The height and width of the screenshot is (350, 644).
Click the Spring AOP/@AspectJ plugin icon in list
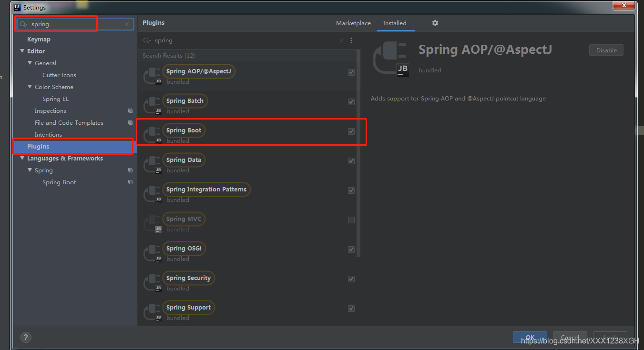coord(153,76)
